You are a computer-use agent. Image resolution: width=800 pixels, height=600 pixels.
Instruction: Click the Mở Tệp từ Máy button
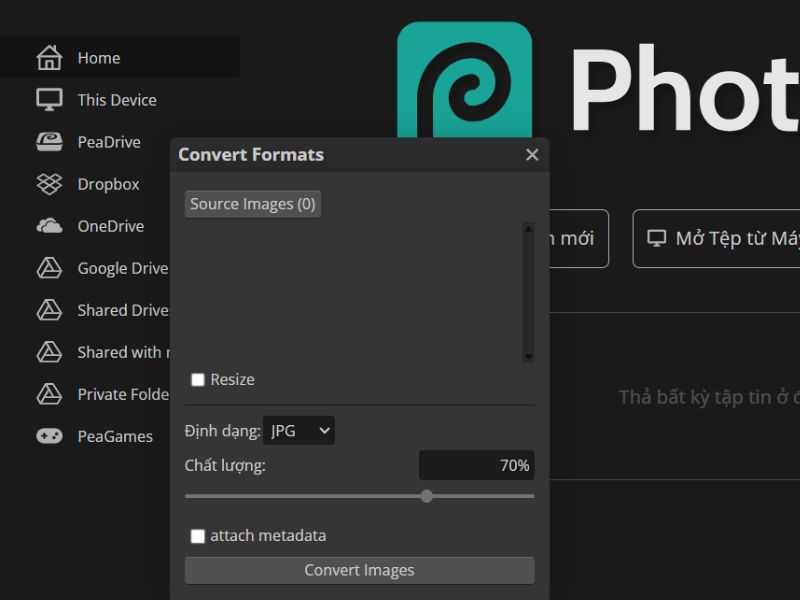coord(716,238)
